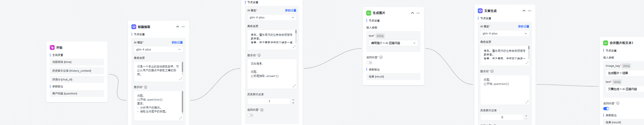Click 角色设定 scrollbar in 标题抽取
This screenshot has height=125, width=644.
pyautogui.click(x=182, y=67)
